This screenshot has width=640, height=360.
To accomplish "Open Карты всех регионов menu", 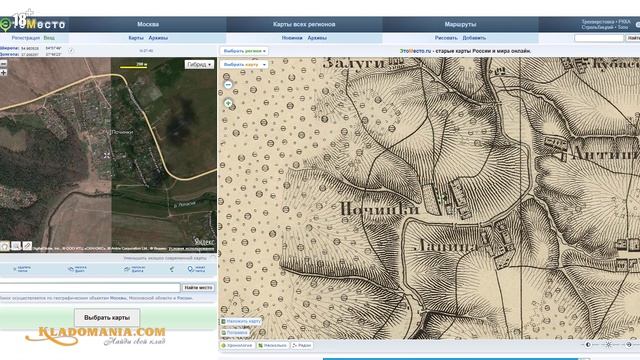I will click(x=304, y=24).
